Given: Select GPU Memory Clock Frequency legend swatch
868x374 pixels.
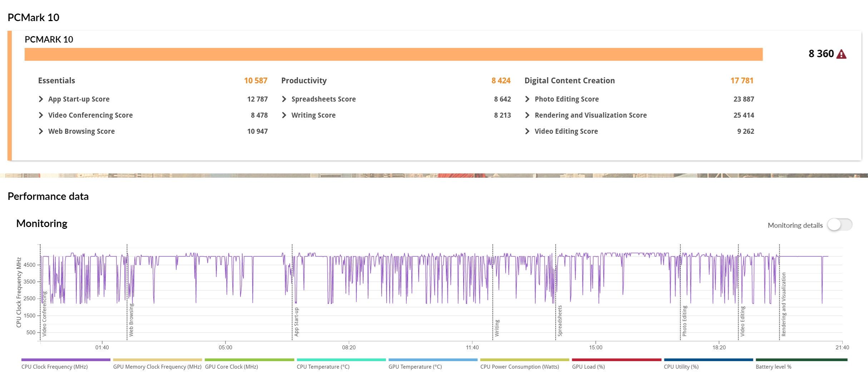Looking at the screenshot, I should pyautogui.click(x=158, y=360).
